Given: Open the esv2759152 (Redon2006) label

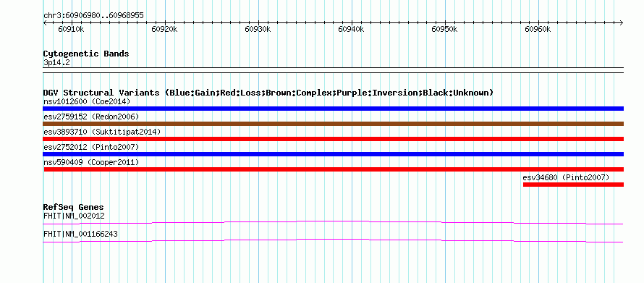Looking at the screenshot, I should (91, 117).
